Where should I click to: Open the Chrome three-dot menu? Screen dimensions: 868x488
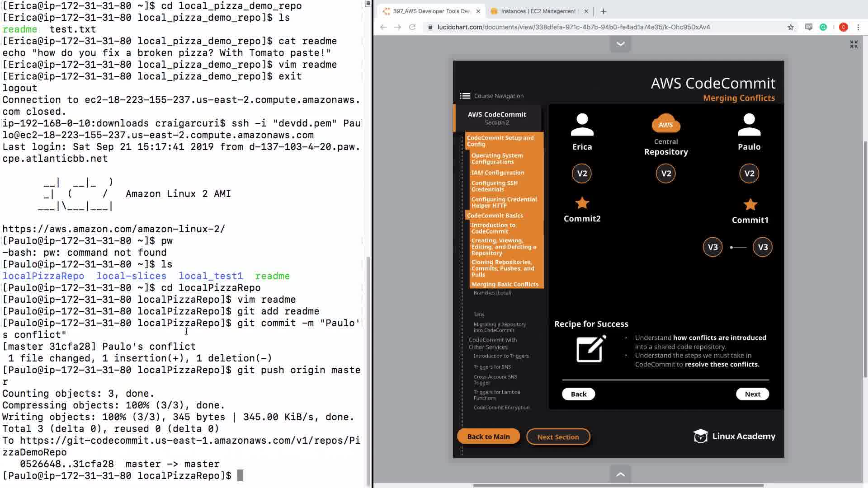[858, 27]
